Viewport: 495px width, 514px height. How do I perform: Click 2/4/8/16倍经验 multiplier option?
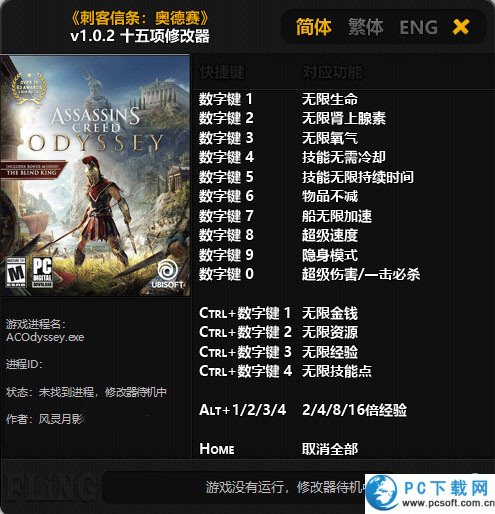click(x=354, y=410)
